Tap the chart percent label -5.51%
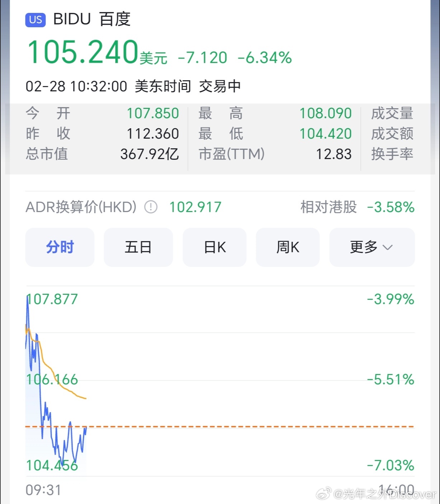The width and height of the screenshot is (440, 504). coord(391,380)
